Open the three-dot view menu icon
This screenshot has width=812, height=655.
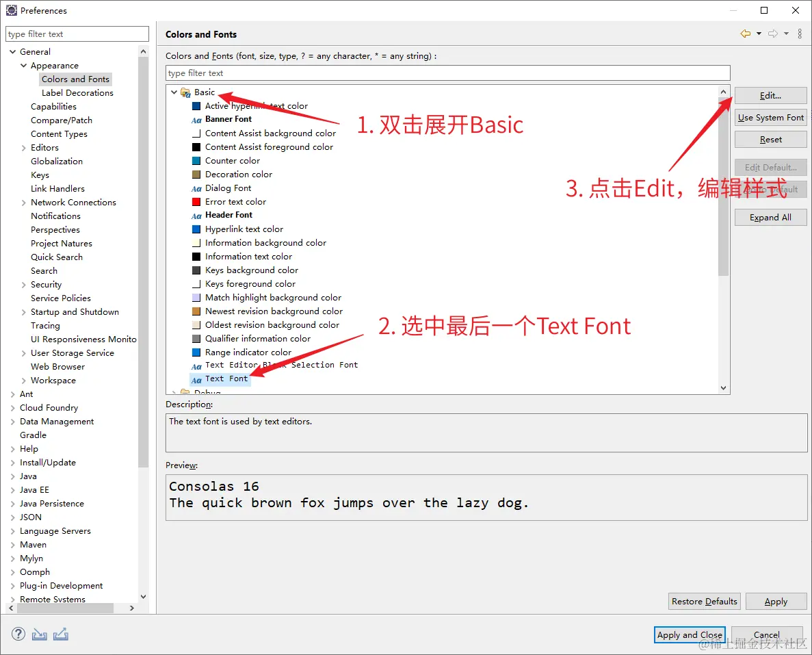click(800, 34)
